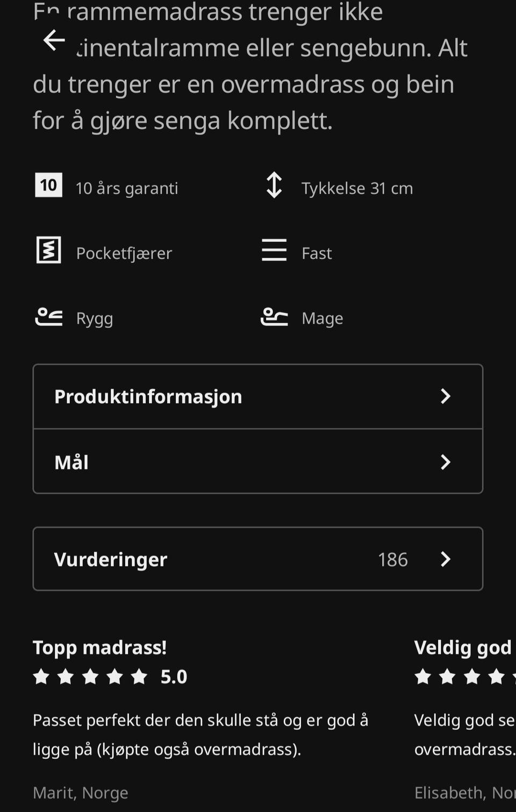Image resolution: width=516 pixels, height=812 pixels.
Task: Tap the back sleeper icon beside Rygg
Action: [x=49, y=317]
